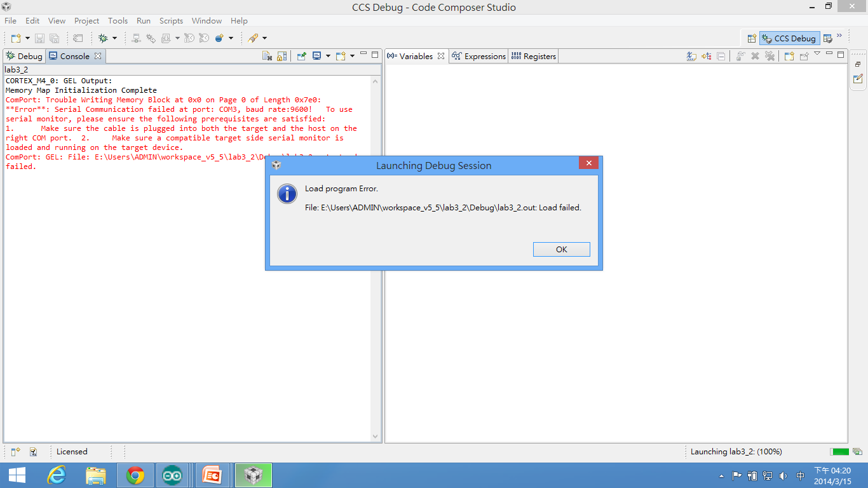Switch to the CCS Edit perspective icon
The image size is (868, 488).
point(827,38)
